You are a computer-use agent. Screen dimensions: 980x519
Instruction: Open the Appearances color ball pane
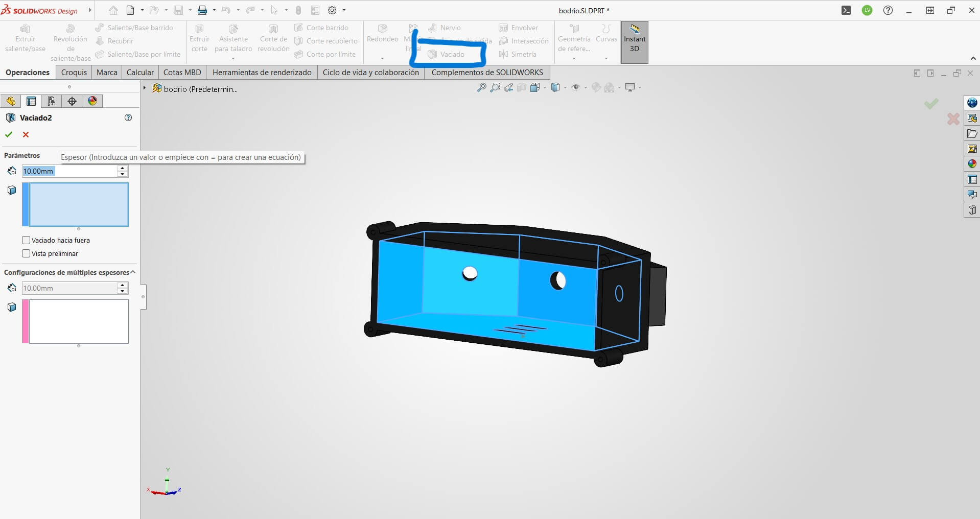point(972,164)
